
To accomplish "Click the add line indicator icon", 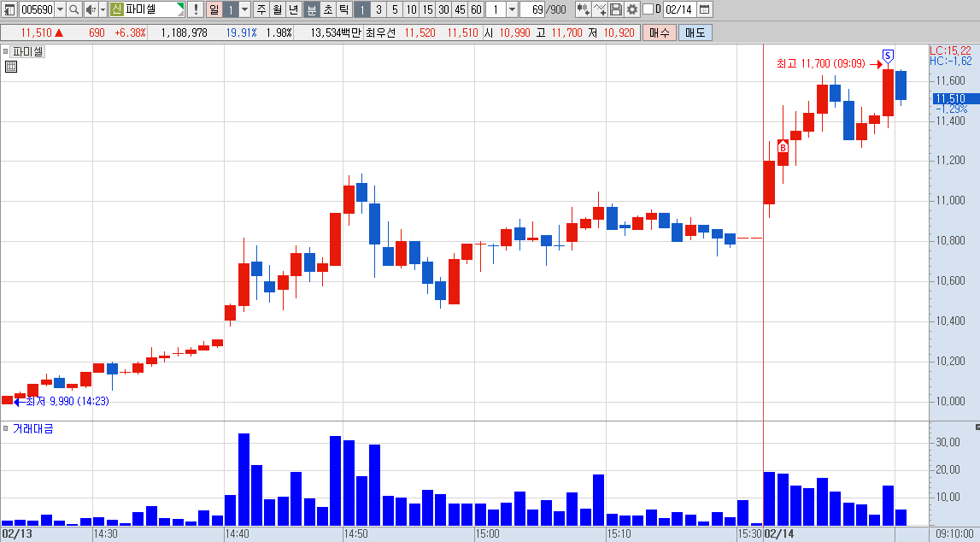I will click(x=600, y=9).
